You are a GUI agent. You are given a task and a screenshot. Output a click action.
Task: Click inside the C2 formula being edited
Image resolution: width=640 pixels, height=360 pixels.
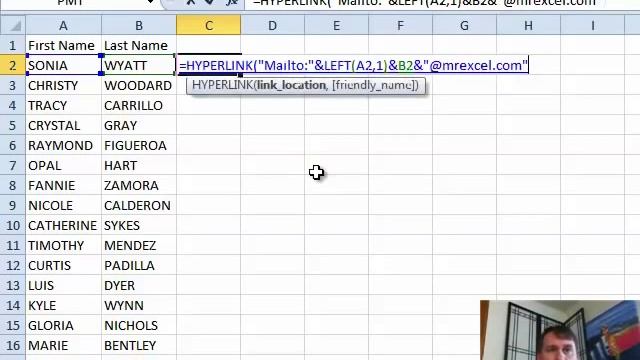[353, 65]
